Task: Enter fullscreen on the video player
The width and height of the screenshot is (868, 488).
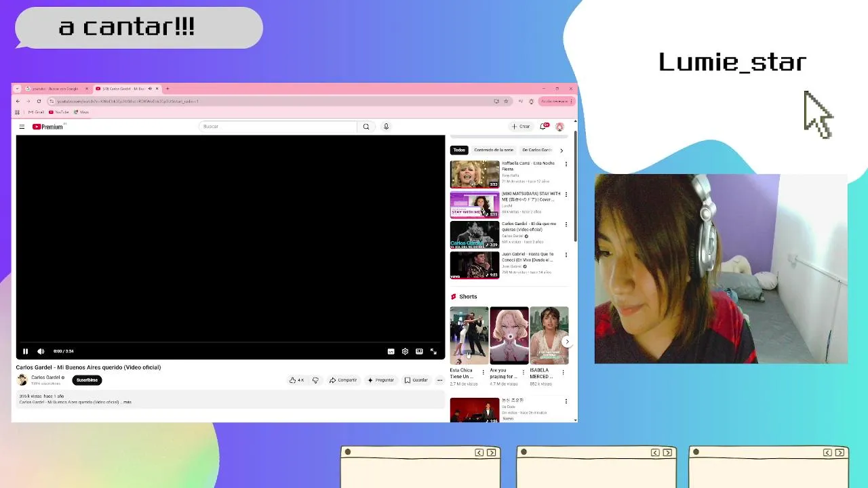Action: tap(433, 351)
